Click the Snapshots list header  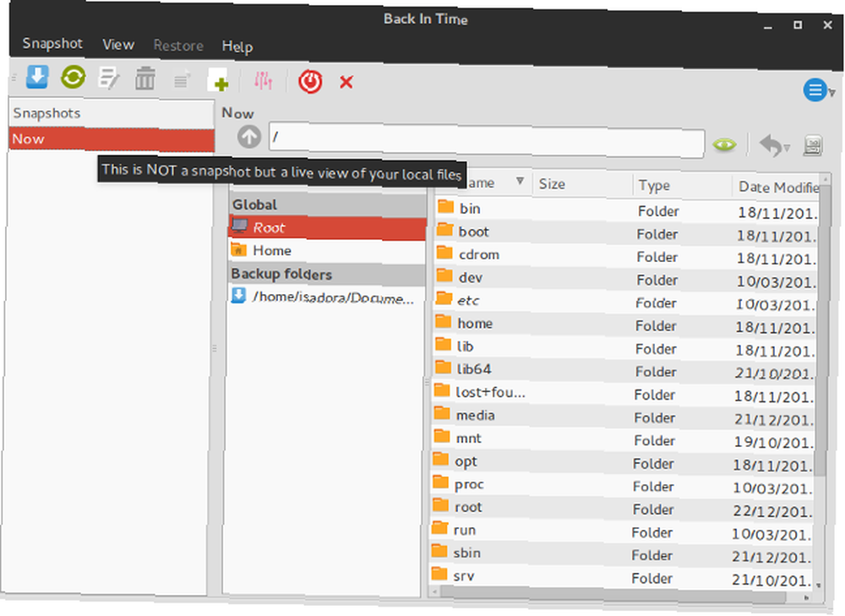pos(112,113)
